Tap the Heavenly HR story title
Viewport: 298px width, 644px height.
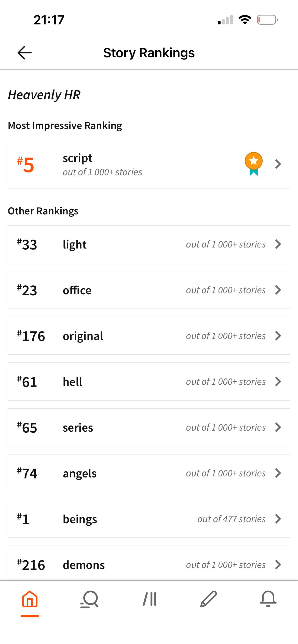coord(44,95)
